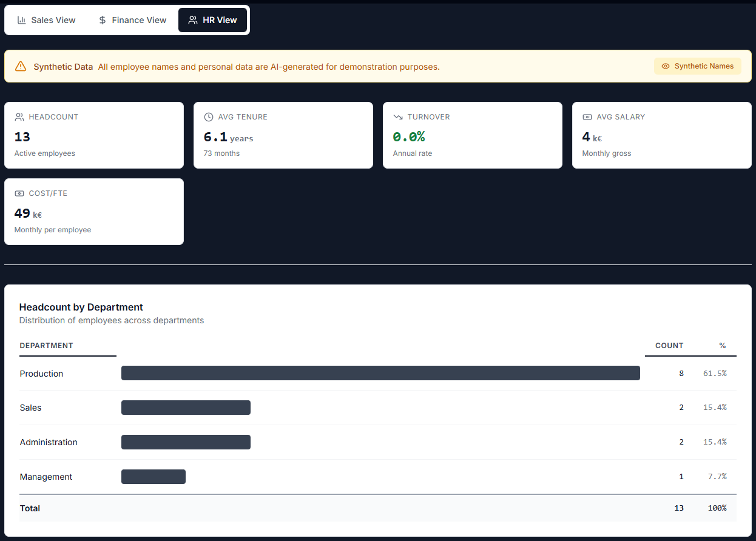Select the HR View tab
This screenshot has height=541, width=756.
(212, 19)
